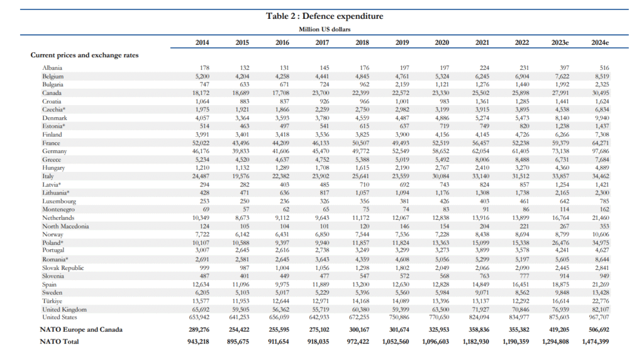Select the Hungary row label
Viewport: 644px width, 350px height.
tap(53, 168)
